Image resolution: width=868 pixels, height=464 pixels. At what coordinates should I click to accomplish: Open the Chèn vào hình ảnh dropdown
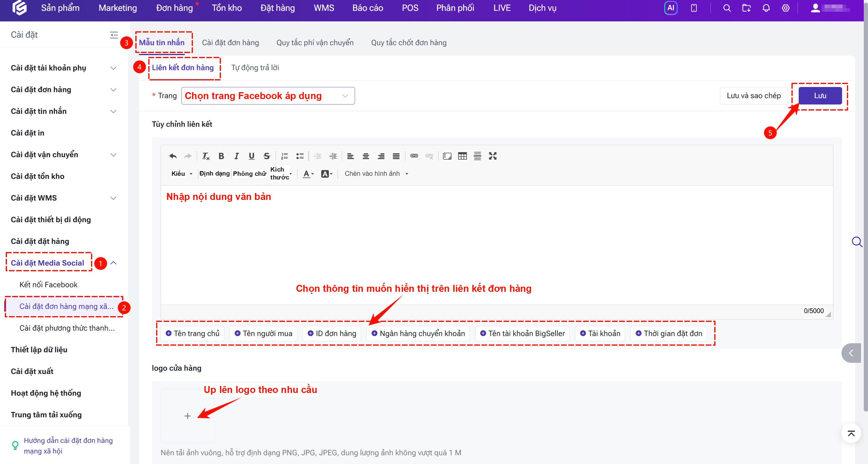click(376, 174)
